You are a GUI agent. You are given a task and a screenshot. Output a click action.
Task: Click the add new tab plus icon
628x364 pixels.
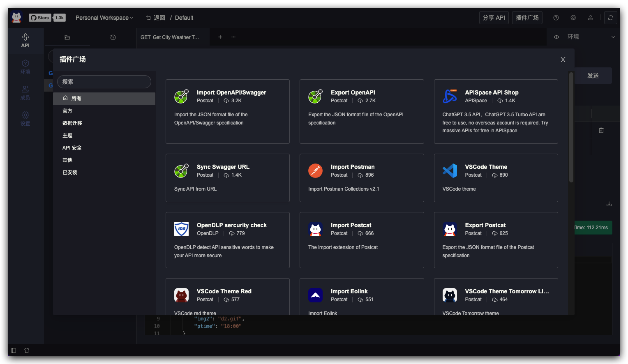[220, 37]
